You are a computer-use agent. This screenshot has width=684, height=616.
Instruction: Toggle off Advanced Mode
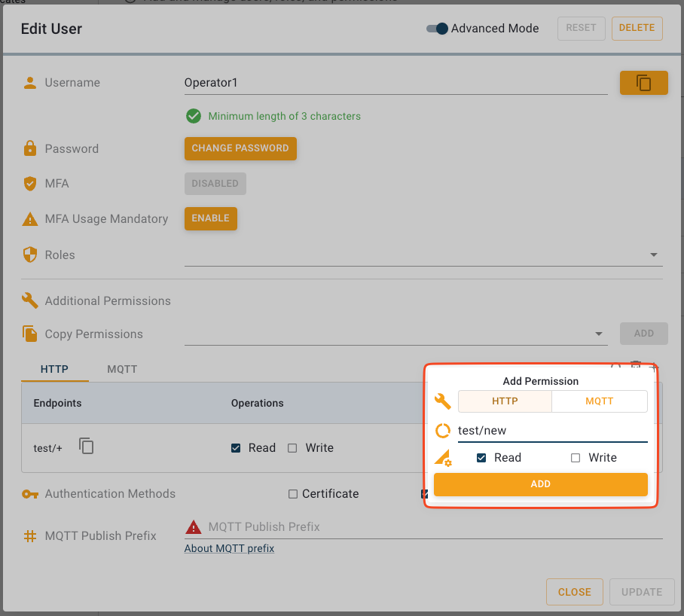point(436,28)
